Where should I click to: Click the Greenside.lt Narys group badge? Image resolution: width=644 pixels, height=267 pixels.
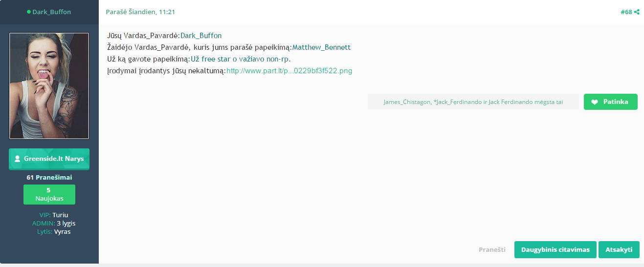pyautogui.click(x=49, y=159)
